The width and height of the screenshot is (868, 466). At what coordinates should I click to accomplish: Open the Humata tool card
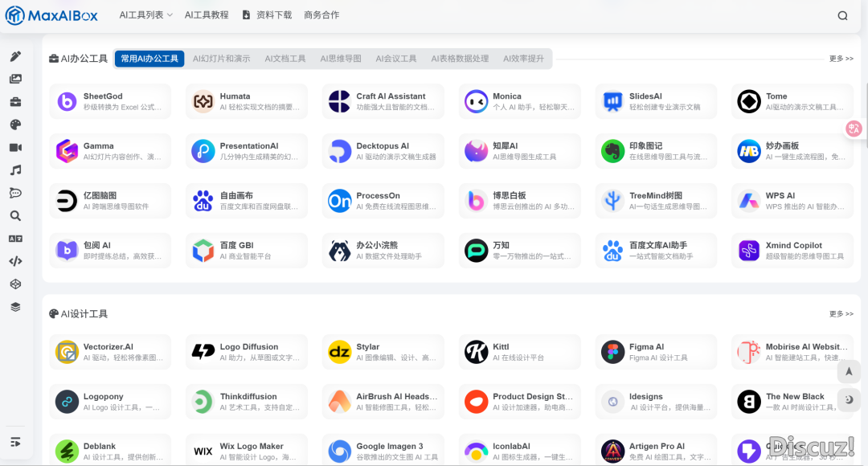tap(247, 101)
